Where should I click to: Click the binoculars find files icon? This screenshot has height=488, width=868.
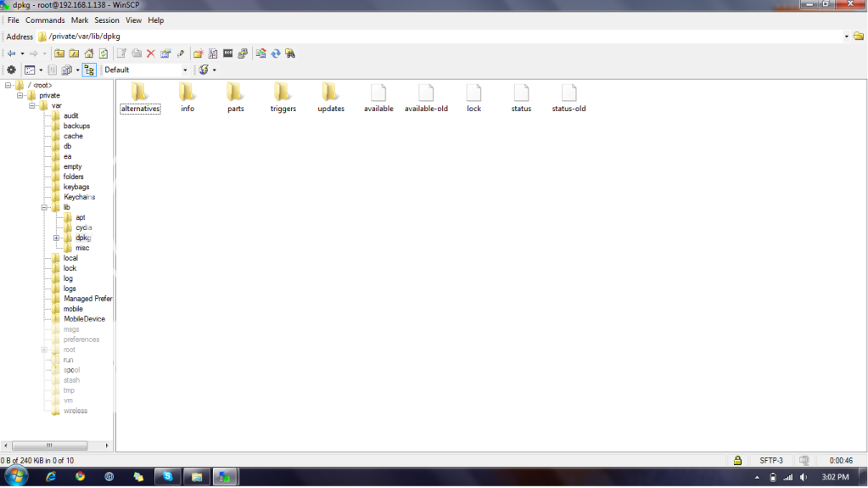point(290,53)
